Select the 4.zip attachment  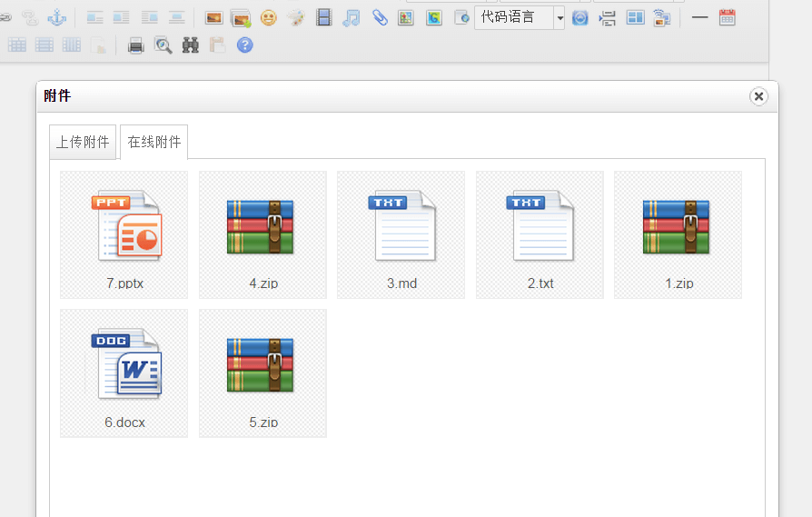[x=263, y=235]
